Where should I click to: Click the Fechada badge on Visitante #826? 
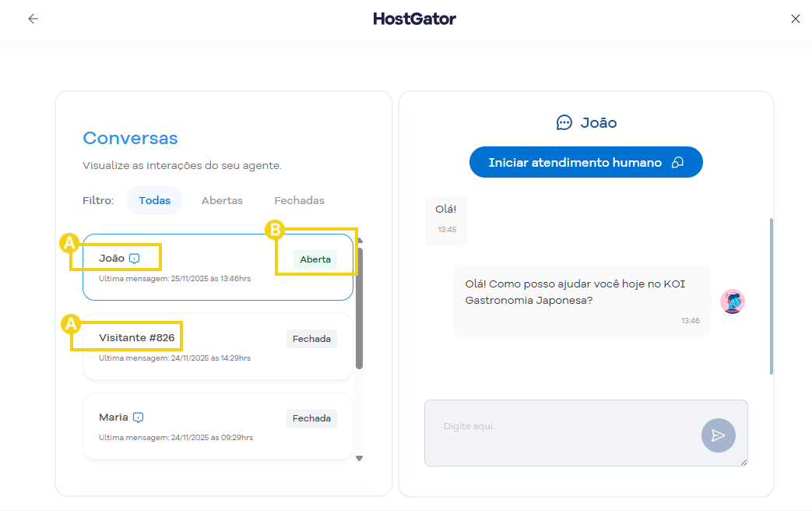coord(311,338)
